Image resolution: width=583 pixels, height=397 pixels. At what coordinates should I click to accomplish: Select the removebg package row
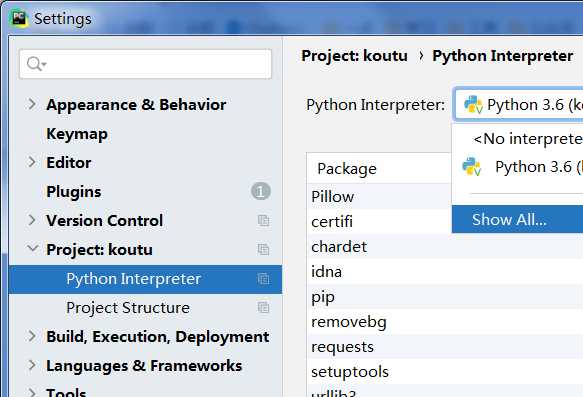[445, 322]
